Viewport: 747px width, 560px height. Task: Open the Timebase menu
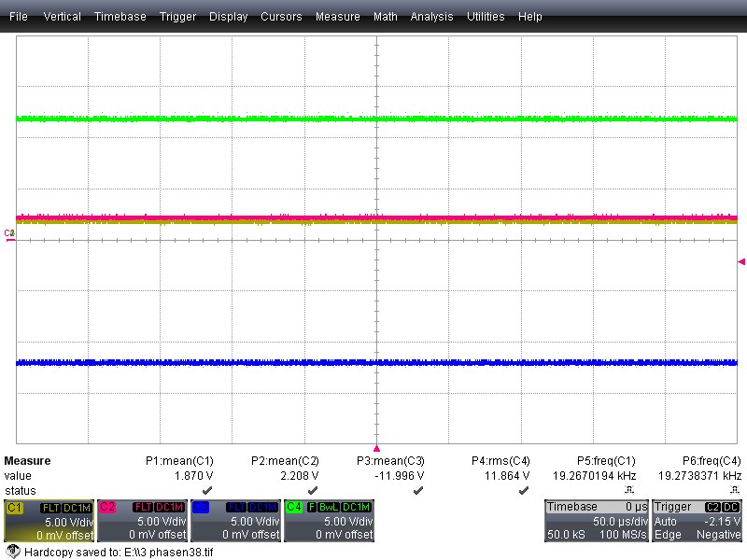[x=120, y=16]
